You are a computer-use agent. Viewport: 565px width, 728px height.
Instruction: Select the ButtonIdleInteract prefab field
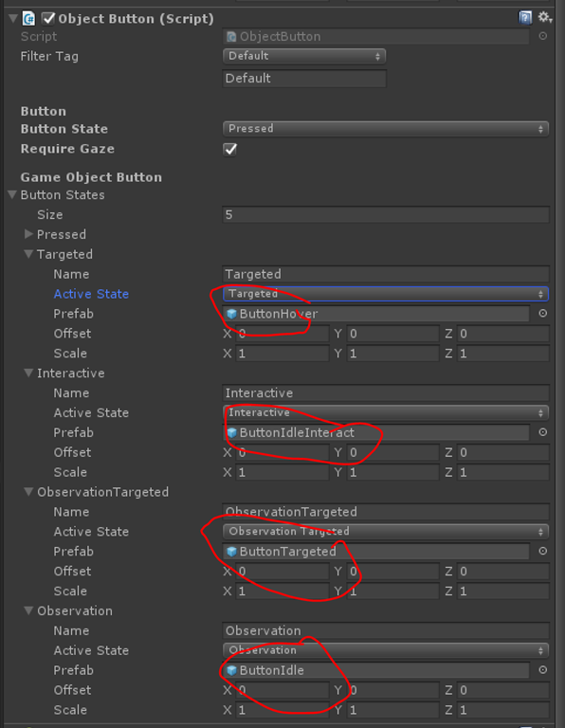click(376, 432)
